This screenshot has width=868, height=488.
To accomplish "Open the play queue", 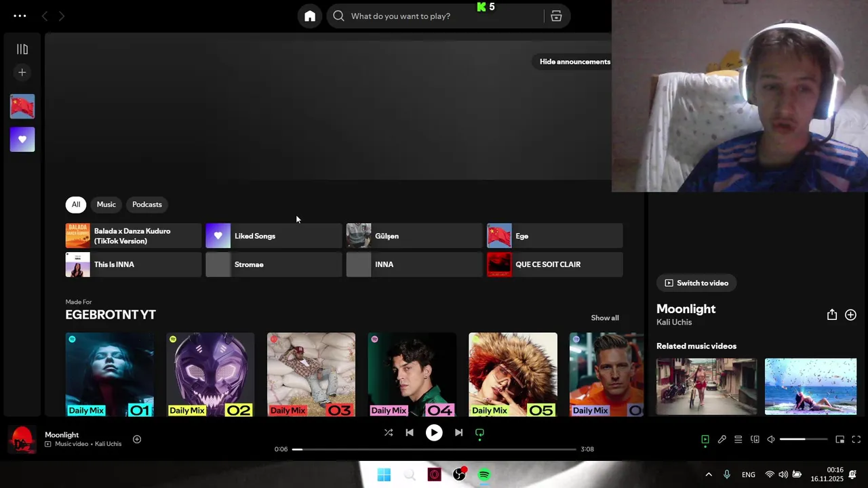I will pos(738,439).
